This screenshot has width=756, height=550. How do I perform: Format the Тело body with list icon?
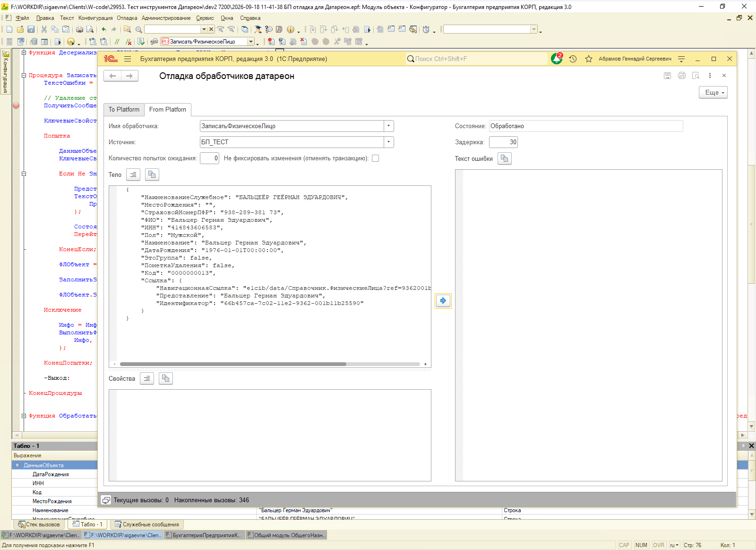tap(133, 175)
